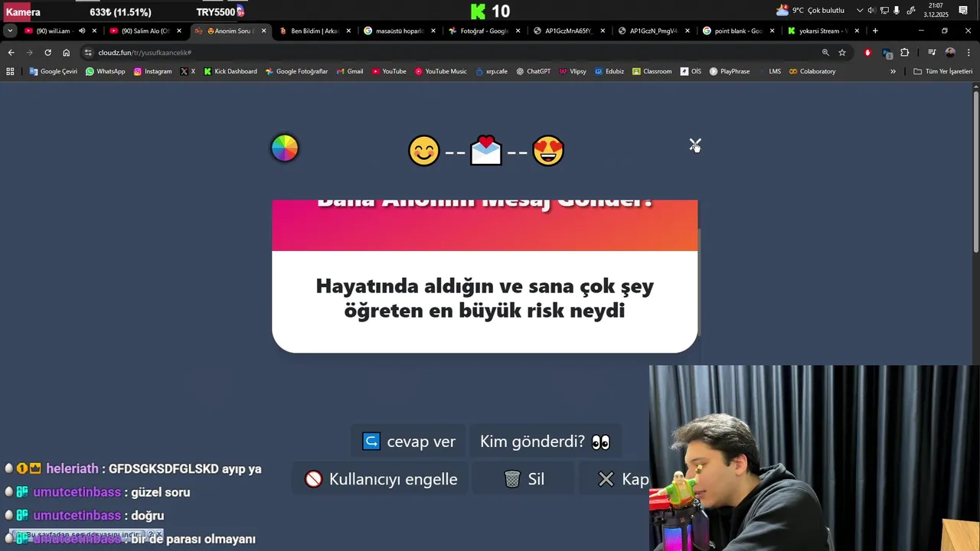The width and height of the screenshot is (980, 551).
Task: Click the browser forward arrow
Action: point(29,53)
